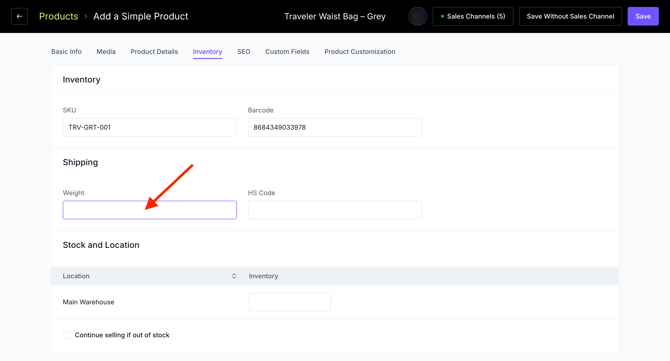Go to Products breadcrumb link
The image size is (670, 361).
[59, 16]
